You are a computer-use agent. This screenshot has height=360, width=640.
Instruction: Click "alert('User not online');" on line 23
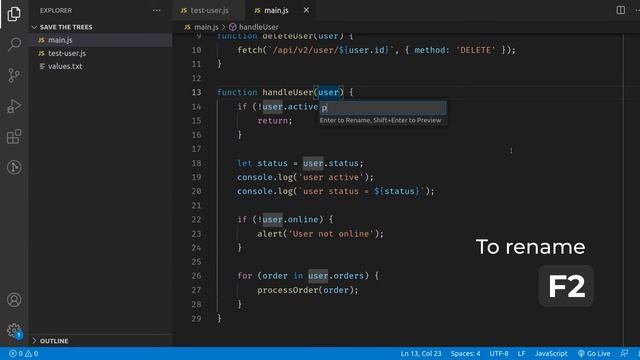pyautogui.click(x=320, y=234)
